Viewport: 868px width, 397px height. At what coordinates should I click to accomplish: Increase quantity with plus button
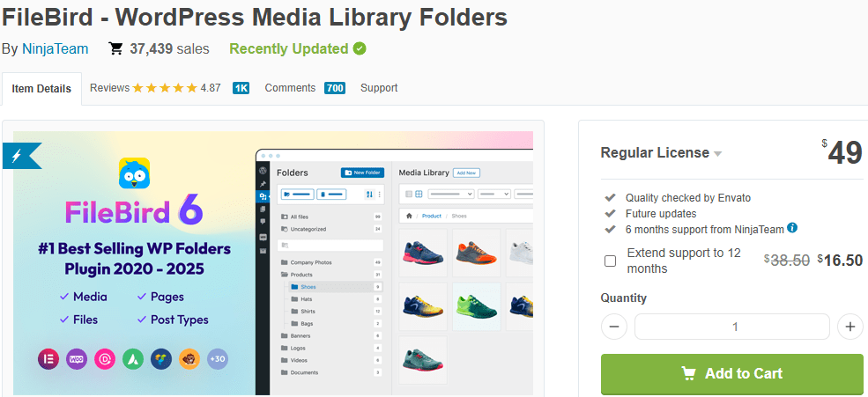[x=850, y=327]
